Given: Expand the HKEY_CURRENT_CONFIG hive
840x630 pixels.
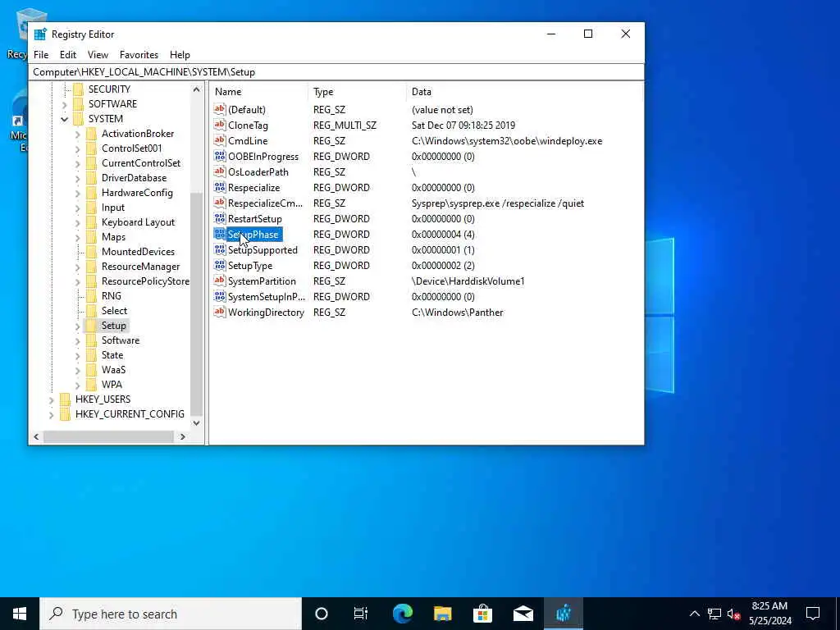Looking at the screenshot, I should pyautogui.click(x=52, y=414).
